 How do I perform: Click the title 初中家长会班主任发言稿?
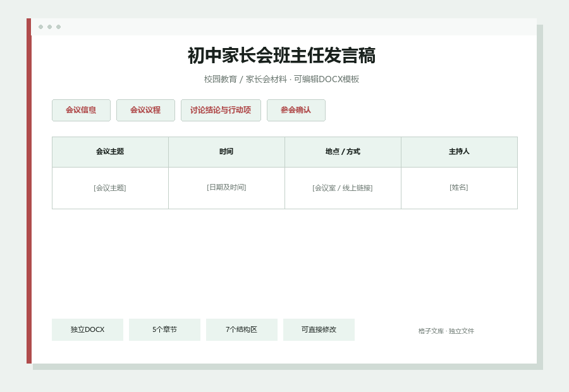coord(281,56)
